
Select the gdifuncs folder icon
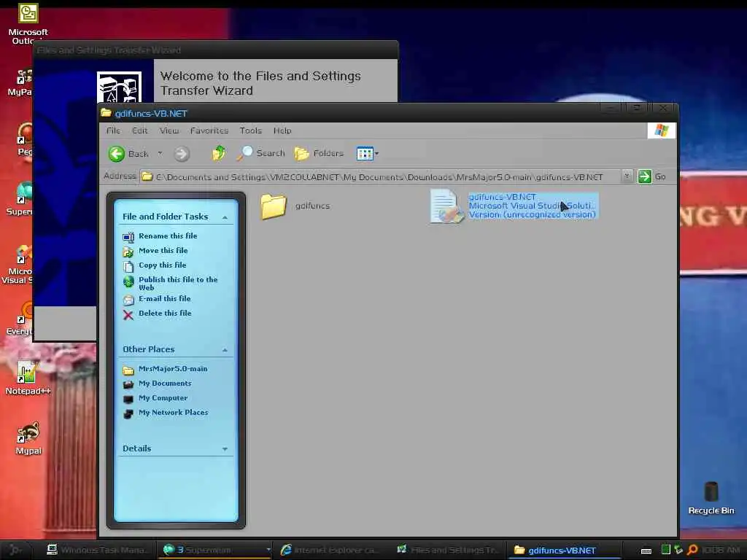coord(273,206)
